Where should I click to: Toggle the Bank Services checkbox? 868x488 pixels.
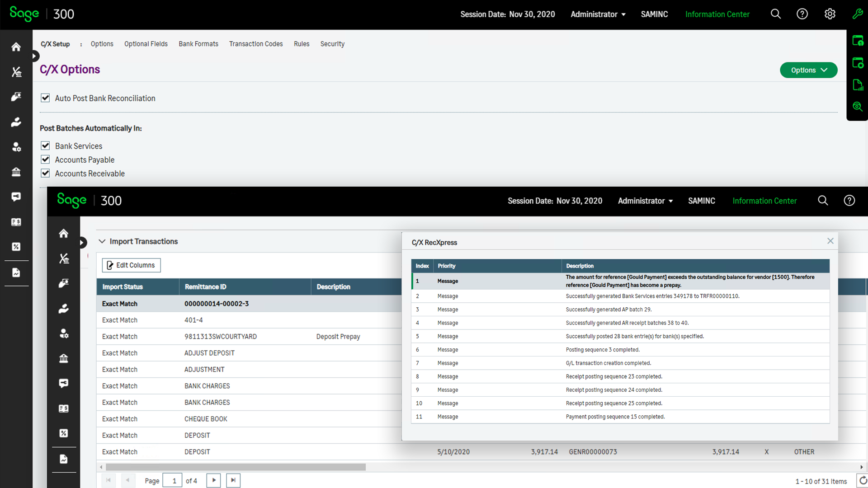[45, 146]
